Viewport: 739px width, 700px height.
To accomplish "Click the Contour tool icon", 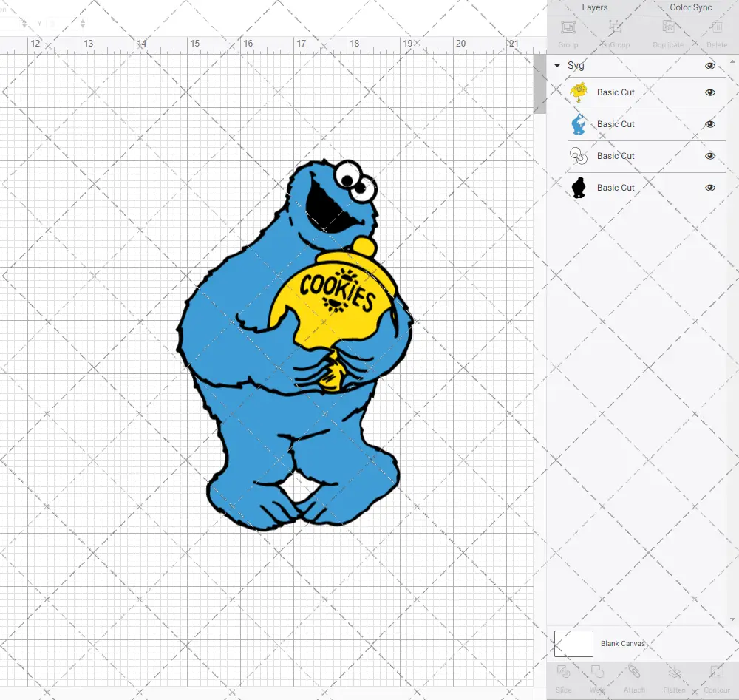I will click(717, 672).
